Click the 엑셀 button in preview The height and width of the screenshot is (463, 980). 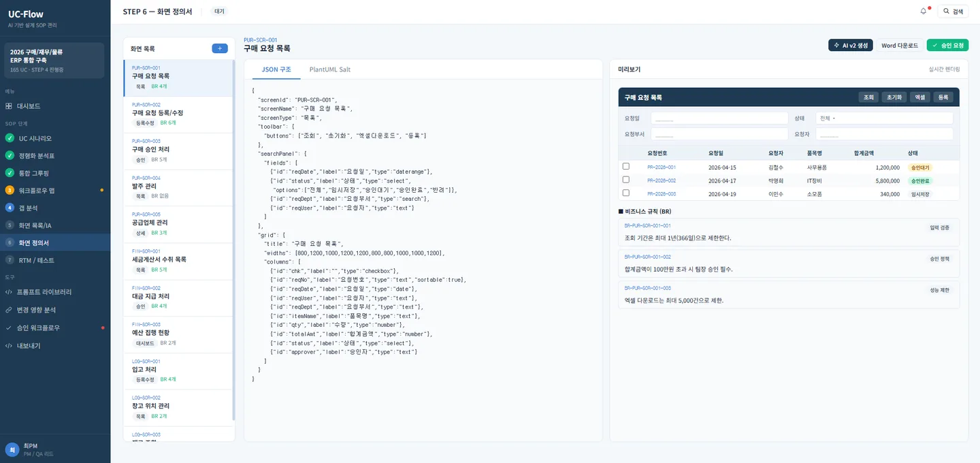[x=919, y=97]
